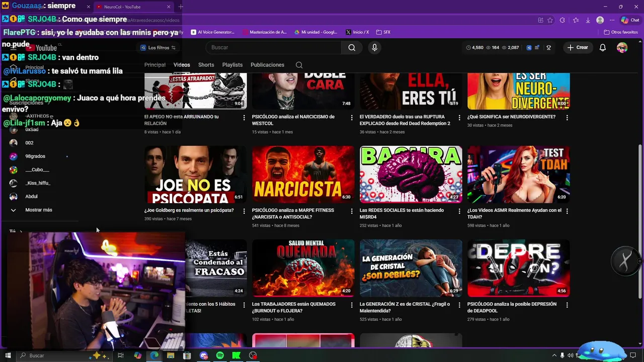Viewport: 644px width, 362px height.
Task: Play the GENERACIÓN DE CRISTAL thumbnail
Action: (411, 268)
